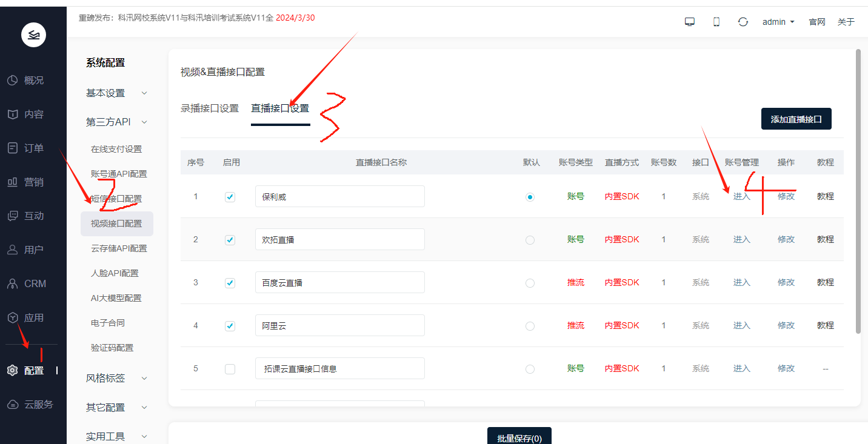
Task: Expand the 风格标签 menu section
Action: tap(116, 378)
